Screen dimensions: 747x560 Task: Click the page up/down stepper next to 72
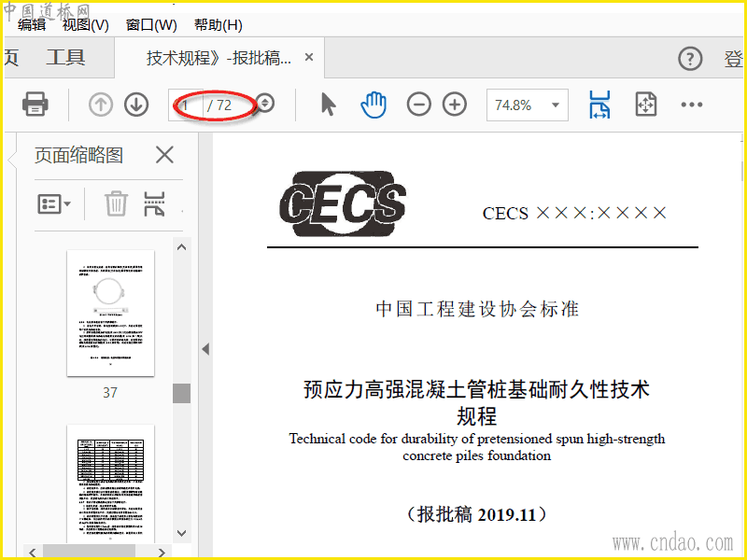(x=265, y=104)
